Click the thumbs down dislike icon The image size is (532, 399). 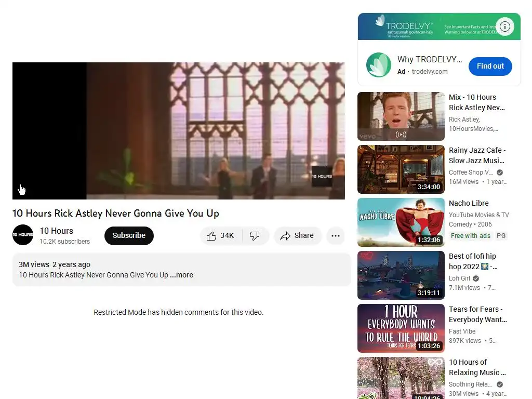255,236
